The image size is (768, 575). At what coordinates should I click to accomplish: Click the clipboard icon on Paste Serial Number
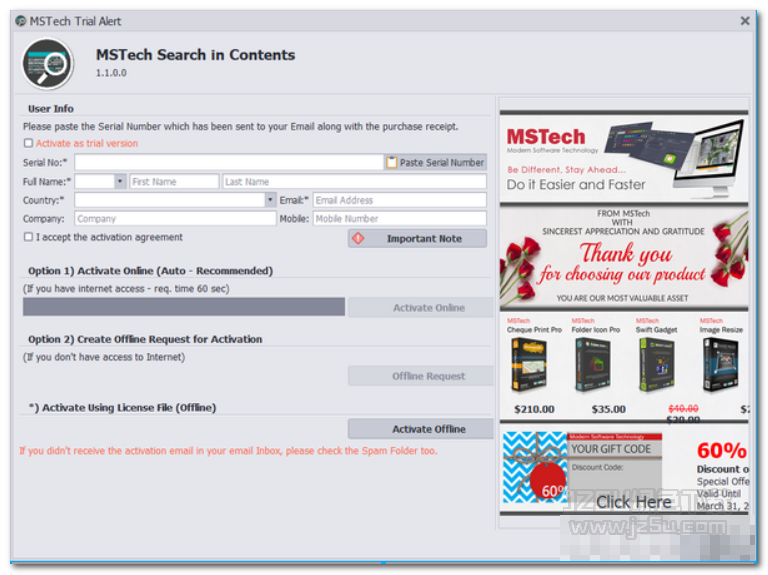[x=391, y=163]
